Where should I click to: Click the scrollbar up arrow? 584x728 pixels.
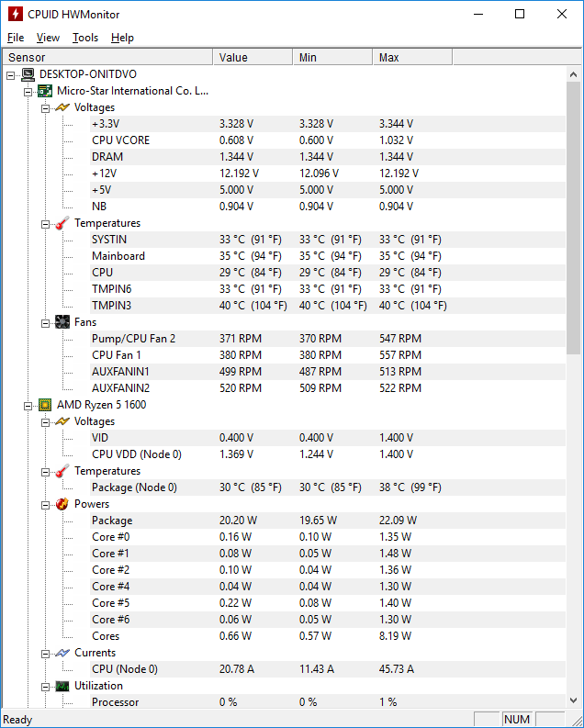pos(573,74)
